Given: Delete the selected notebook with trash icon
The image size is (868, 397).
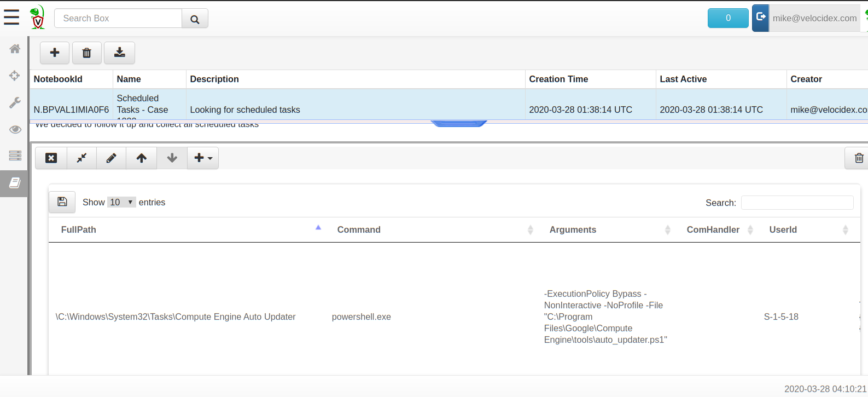Looking at the screenshot, I should pyautogui.click(x=86, y=53).
